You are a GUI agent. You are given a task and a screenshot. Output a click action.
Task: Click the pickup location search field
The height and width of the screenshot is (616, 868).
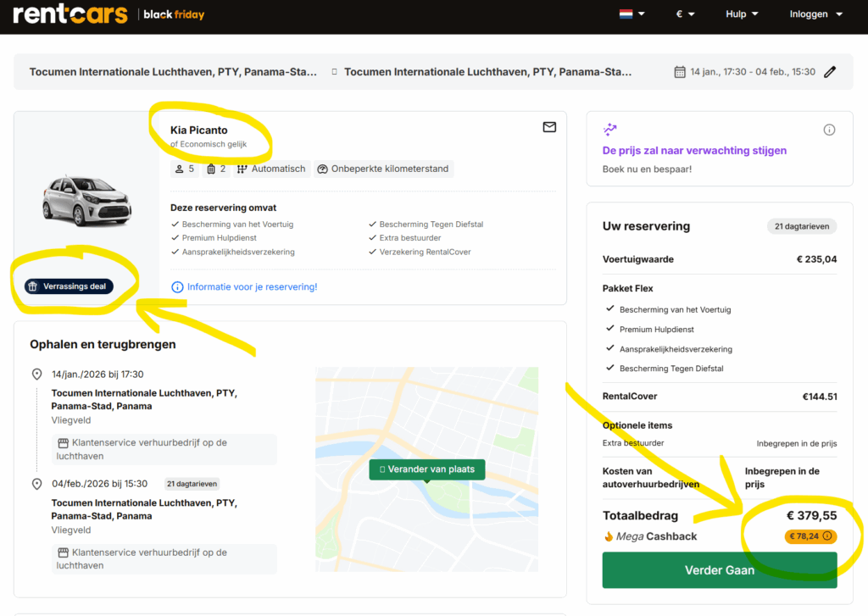pyautogui.click(x=173, y=72)
